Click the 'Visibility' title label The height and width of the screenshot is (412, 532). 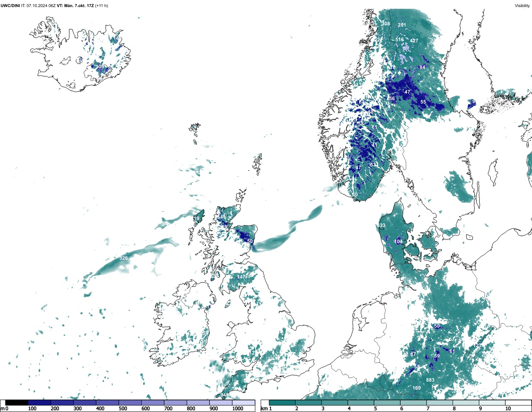[522, 6]
